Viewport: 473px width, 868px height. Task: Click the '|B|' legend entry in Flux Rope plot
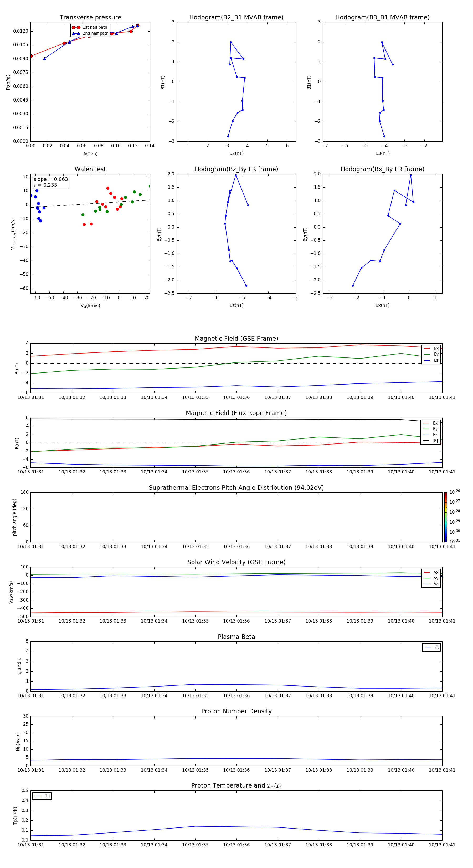[431, 441]
